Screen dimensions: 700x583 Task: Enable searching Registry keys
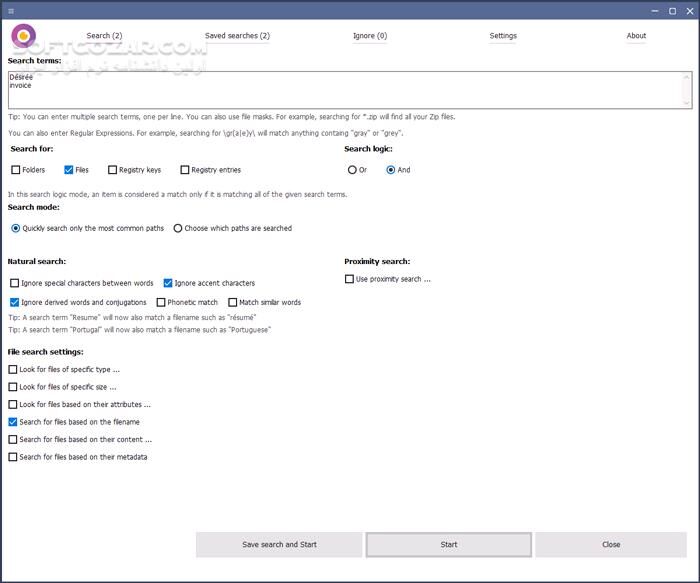click(x=112, y=170)
